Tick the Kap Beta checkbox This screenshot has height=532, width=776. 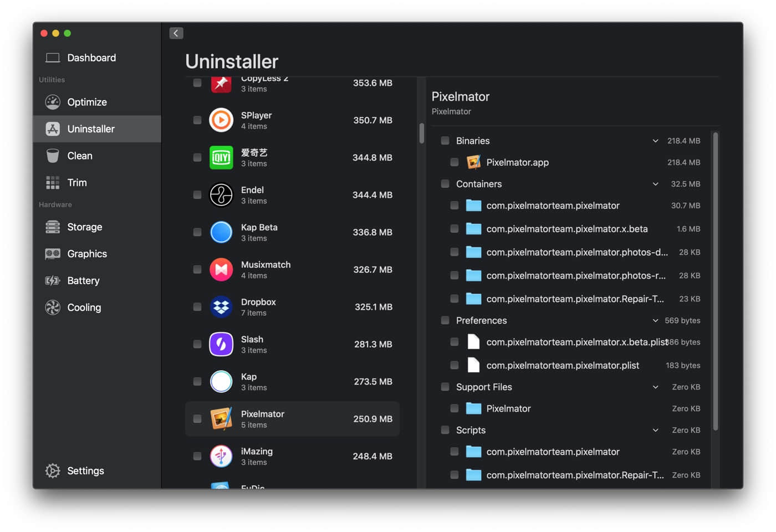[x=197, y=232]
